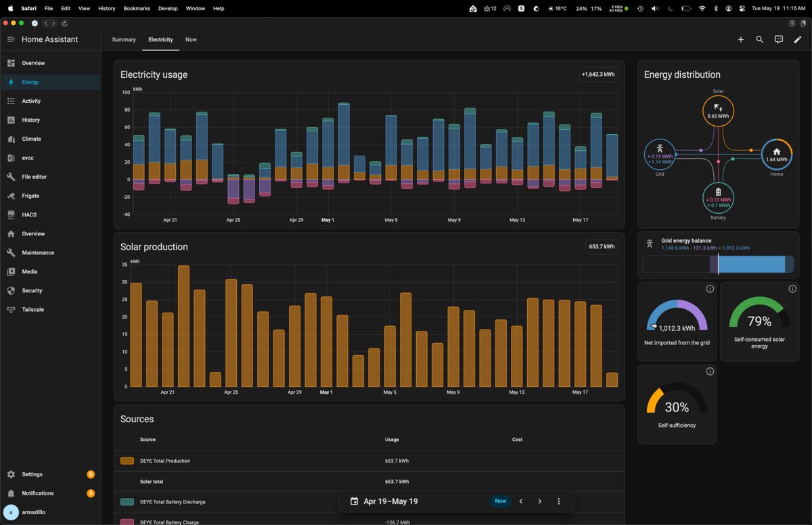Screen dimensions: 812x525
Task: Open search with the magnifier icon
Action: pyautogui.click(x=759, y=39)
